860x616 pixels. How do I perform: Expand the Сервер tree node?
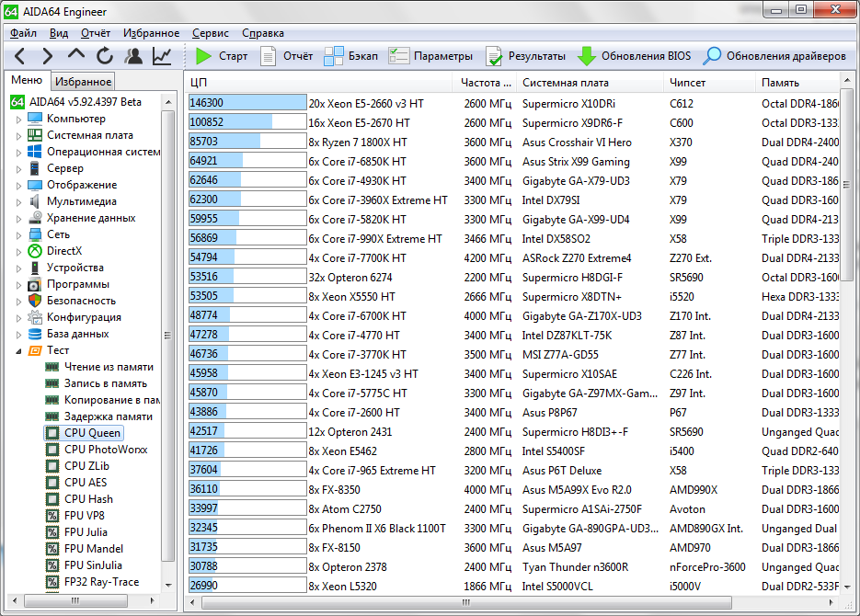pos(18,168)
